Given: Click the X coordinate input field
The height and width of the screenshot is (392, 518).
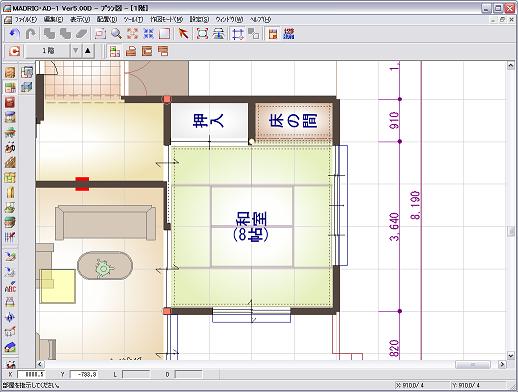Looking at the screenshot, I should (x=31, y=374).
